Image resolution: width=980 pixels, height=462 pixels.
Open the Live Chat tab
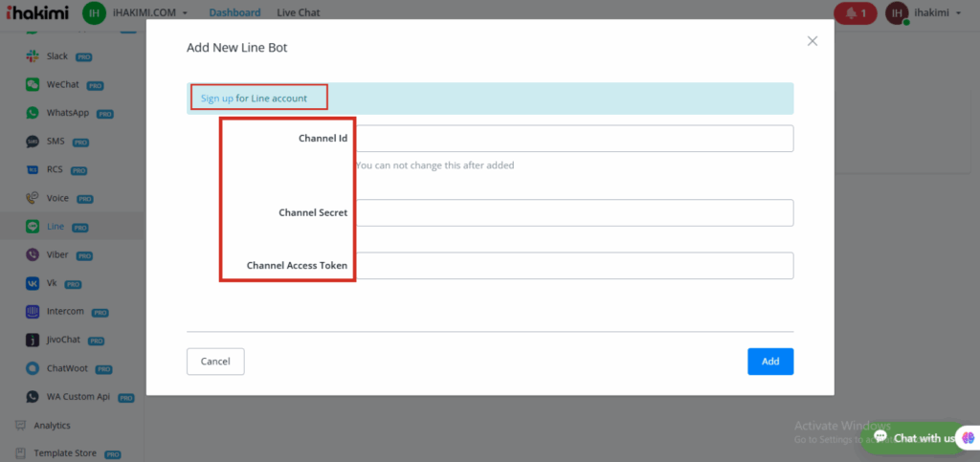tap(298, 13)
